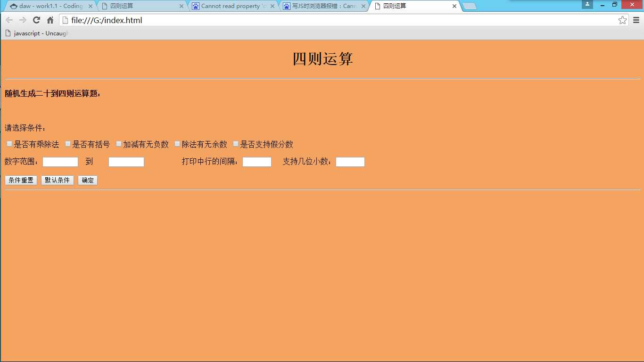This screenshot has width=644, height=362.
Task: Enable the 是否有括号 checkbox
Action: [x=67, y=144]
